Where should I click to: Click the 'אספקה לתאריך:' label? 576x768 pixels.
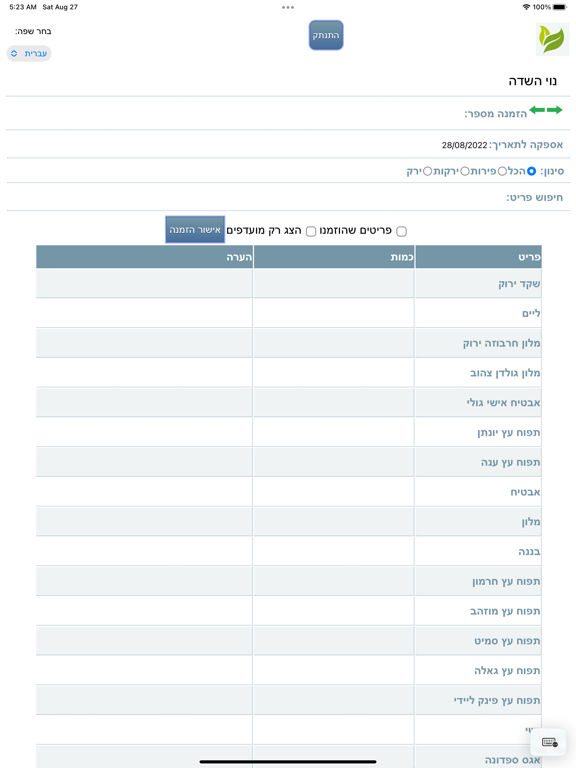point(526,144)
